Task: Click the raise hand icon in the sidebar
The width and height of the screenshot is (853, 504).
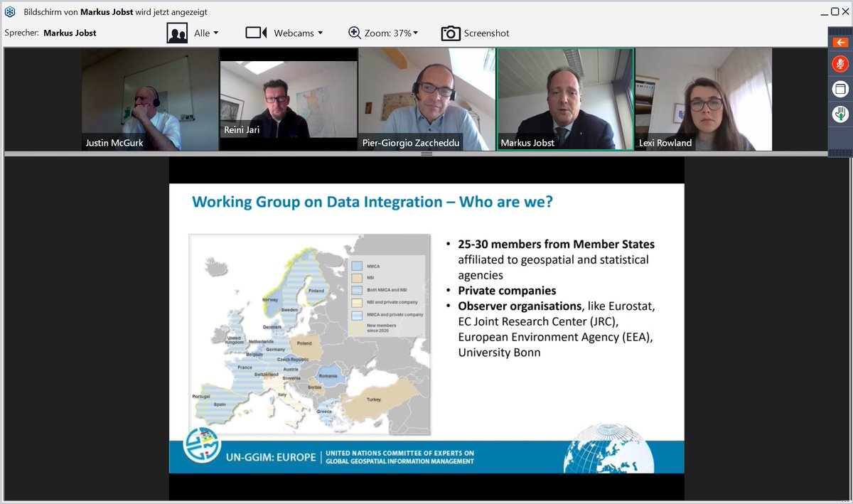Action: [x=840, y=114]
